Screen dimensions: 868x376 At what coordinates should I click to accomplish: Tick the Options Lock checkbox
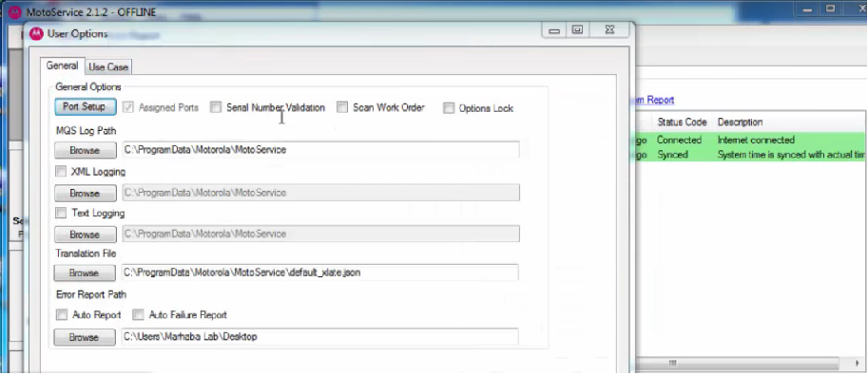pos(449,108)
